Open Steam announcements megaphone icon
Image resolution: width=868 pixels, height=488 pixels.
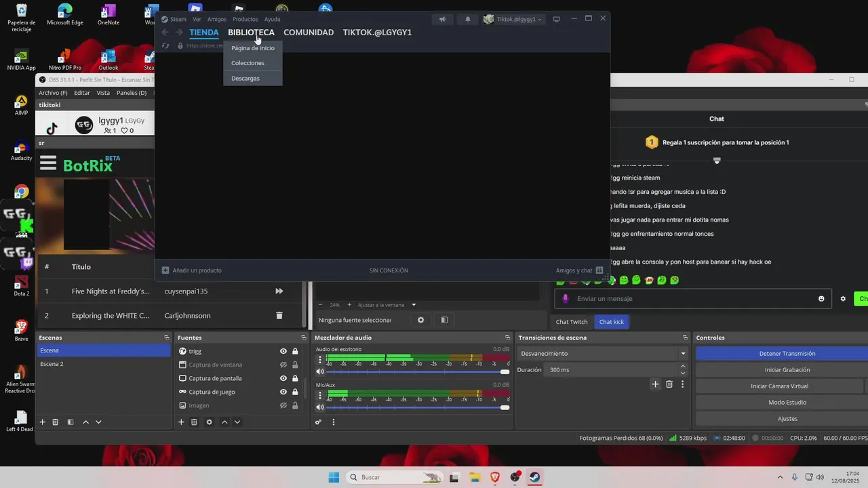point(442,19)
